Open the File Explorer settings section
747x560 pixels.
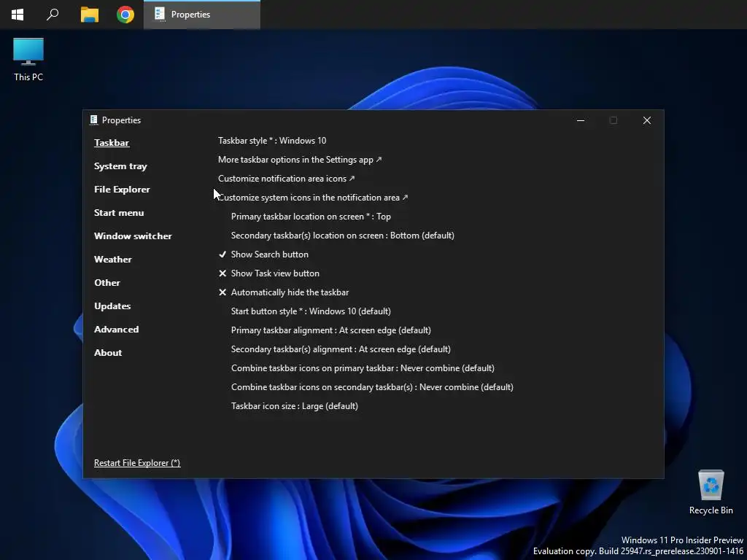click(x=122, y=190)
